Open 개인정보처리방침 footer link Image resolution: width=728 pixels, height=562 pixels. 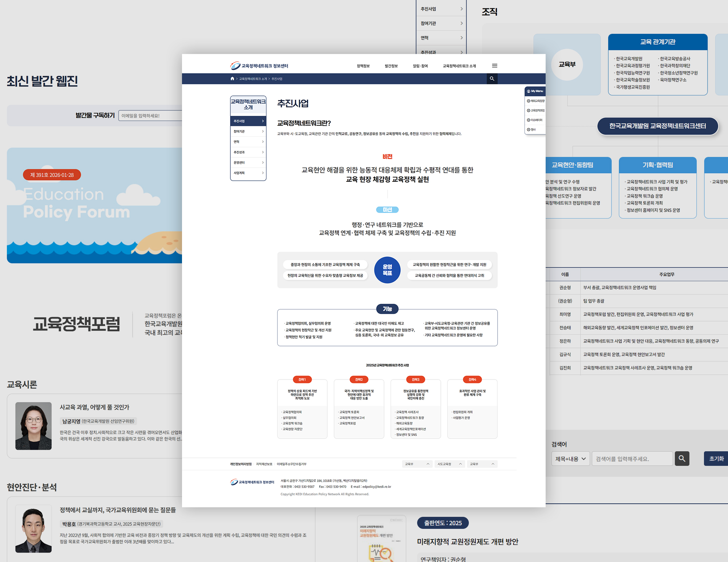click(x=241, y=464)
